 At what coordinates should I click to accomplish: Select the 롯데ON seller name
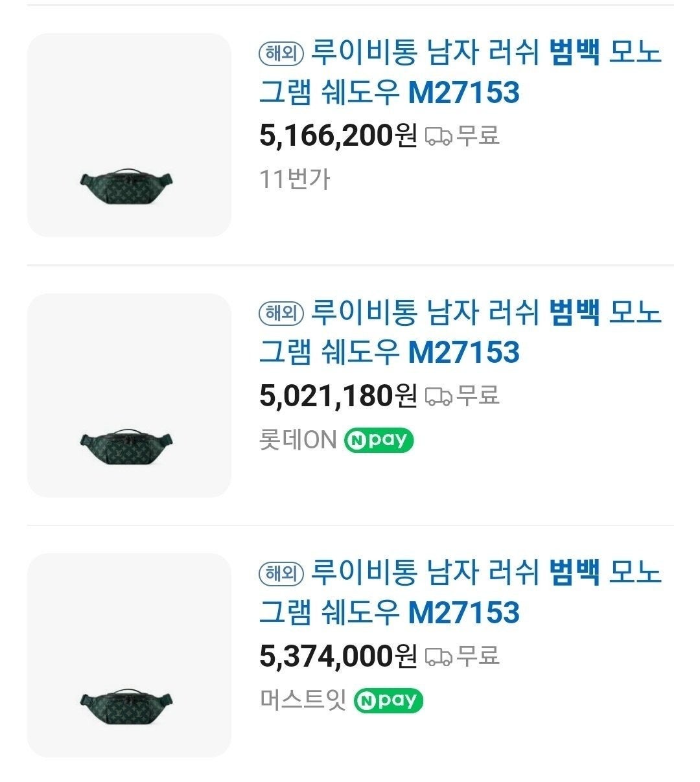297,441
